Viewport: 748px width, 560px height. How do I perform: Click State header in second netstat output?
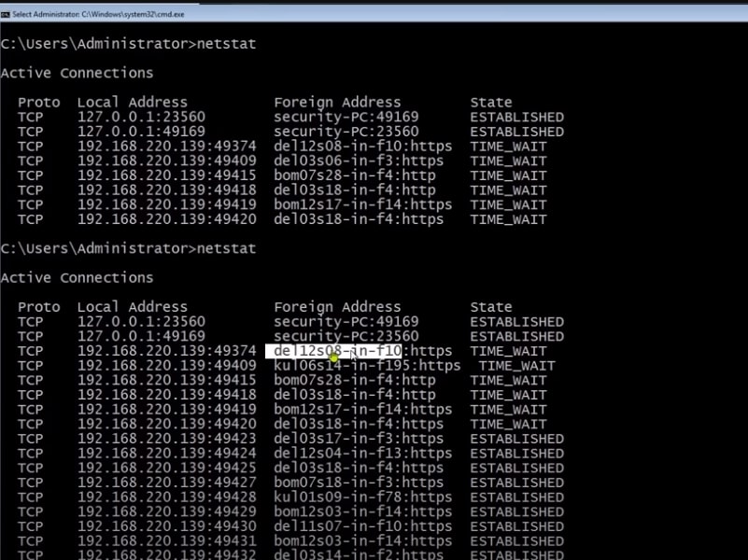490,307
